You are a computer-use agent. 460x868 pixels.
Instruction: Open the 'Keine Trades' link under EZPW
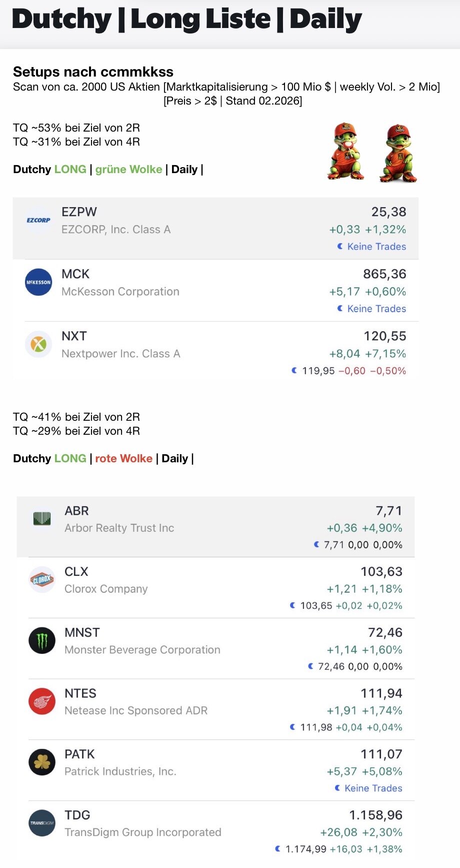[376, 247]
